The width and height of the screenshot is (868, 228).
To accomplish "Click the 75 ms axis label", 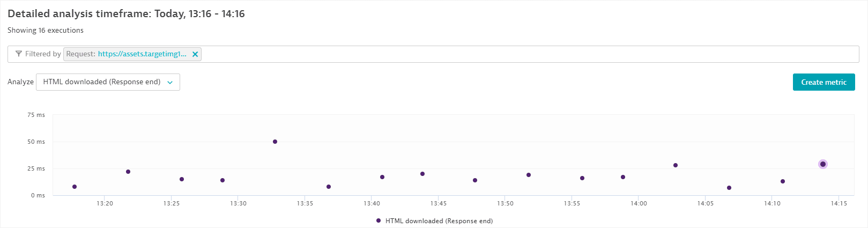I will (36, 115).
